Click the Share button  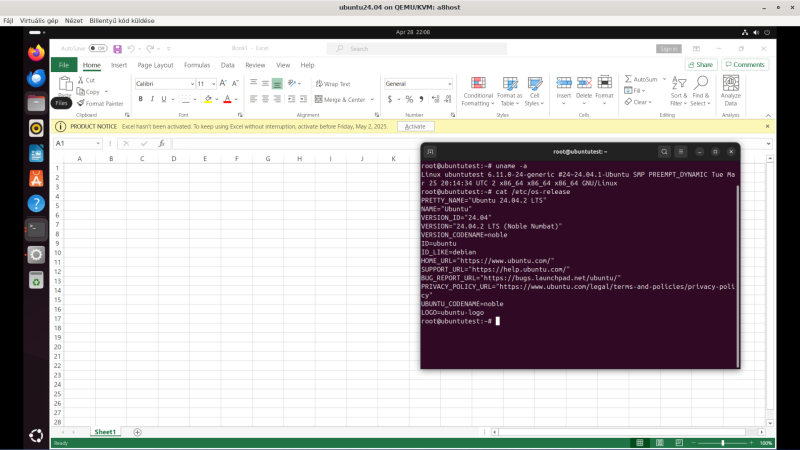pyautogui.click(x=701, y=65)
